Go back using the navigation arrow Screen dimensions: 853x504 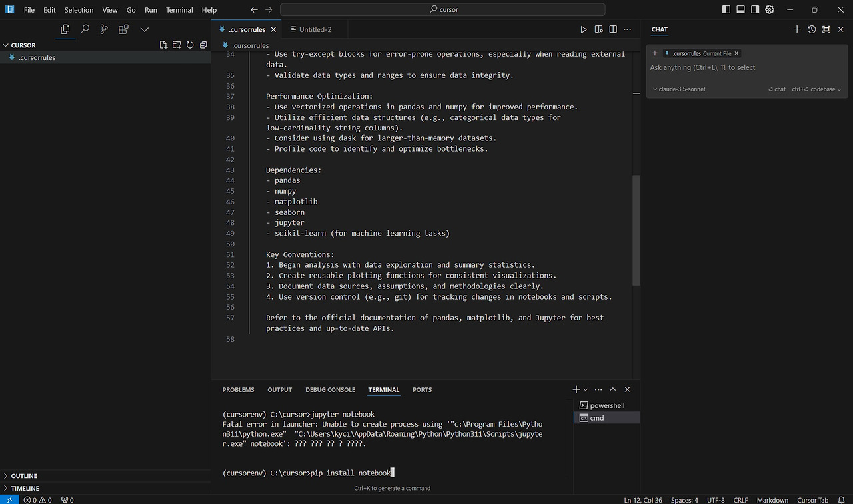(x=254, y=10)
